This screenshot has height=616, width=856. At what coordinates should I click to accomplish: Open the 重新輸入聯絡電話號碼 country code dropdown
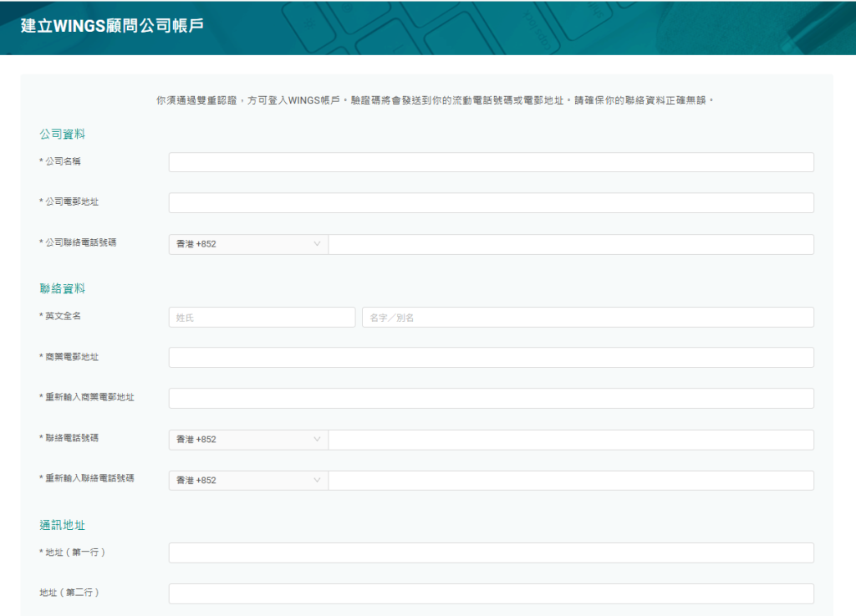click(x=247, y=481)
